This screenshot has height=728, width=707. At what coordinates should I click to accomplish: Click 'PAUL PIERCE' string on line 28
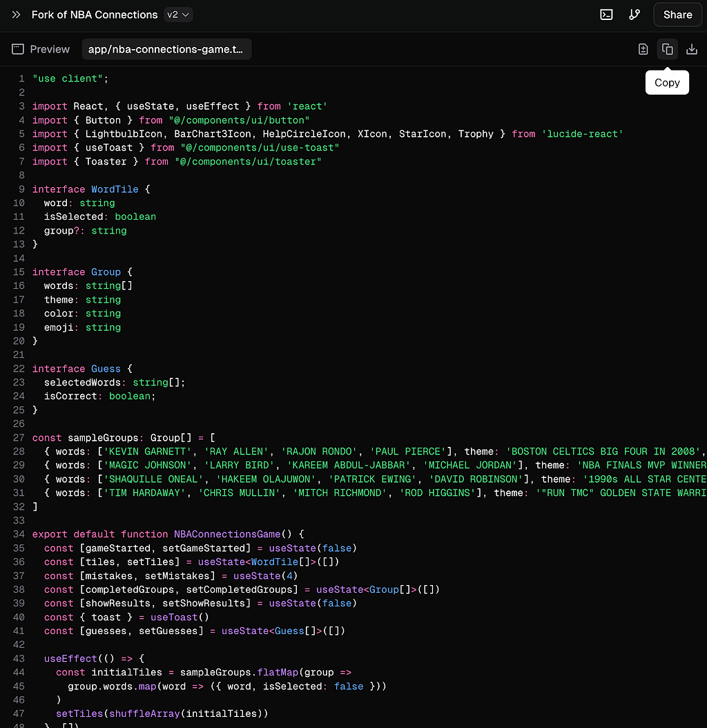click(407, 451)
